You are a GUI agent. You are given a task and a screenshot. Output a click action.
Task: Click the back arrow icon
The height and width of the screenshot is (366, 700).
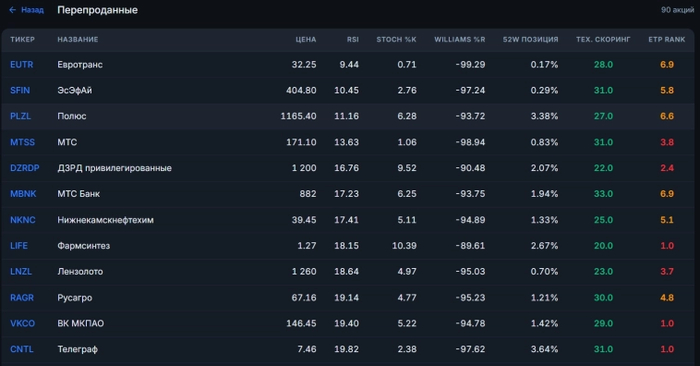[x=12, y=10]
